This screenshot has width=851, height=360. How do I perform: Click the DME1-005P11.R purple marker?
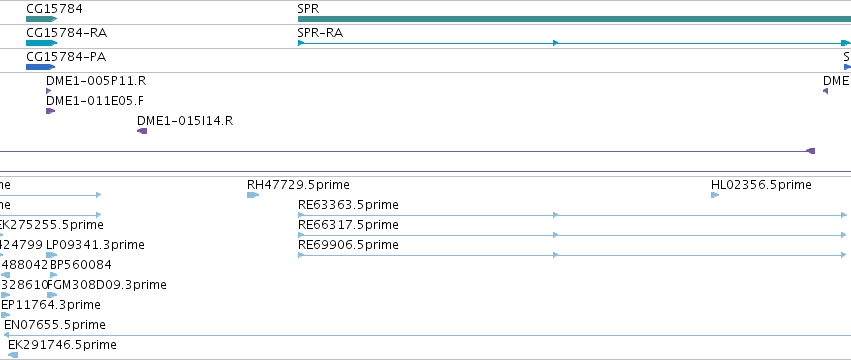[x=48, y=91]
